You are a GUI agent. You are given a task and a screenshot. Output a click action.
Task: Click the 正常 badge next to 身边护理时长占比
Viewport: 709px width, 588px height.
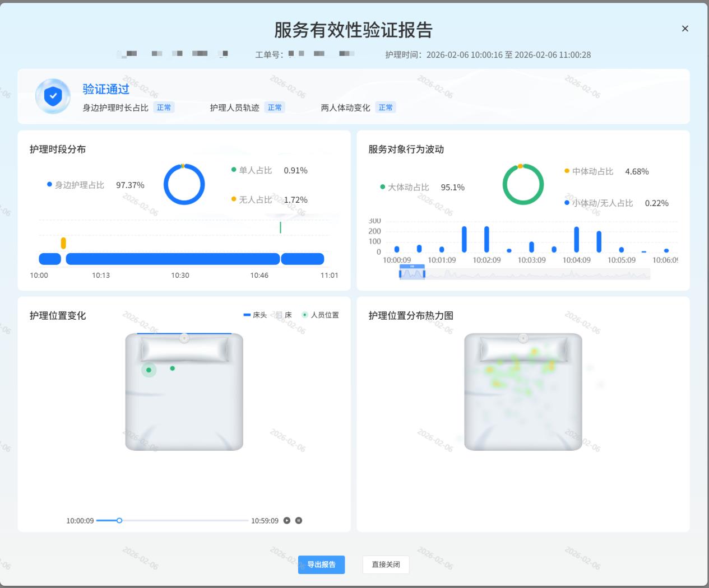[164, 108]
